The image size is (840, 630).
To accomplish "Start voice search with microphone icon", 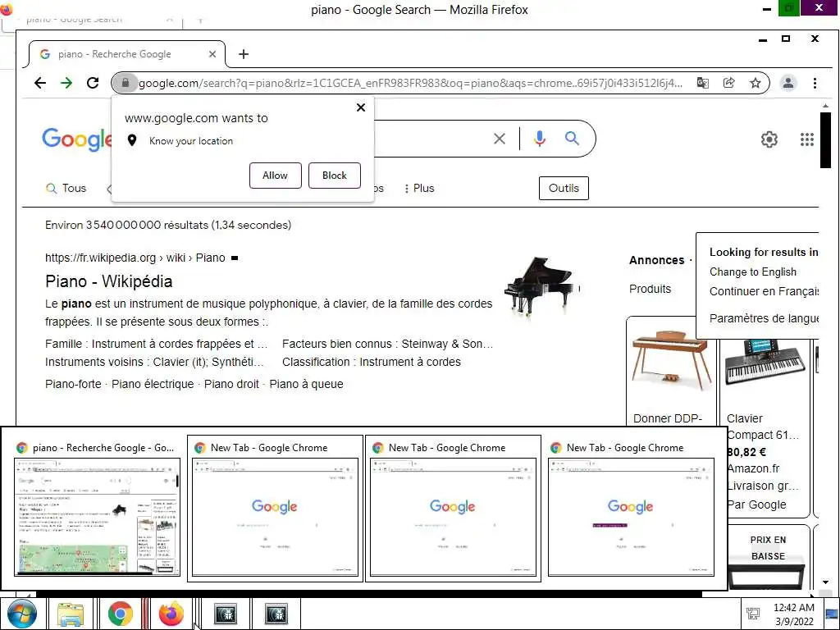I will coord(540,139).
